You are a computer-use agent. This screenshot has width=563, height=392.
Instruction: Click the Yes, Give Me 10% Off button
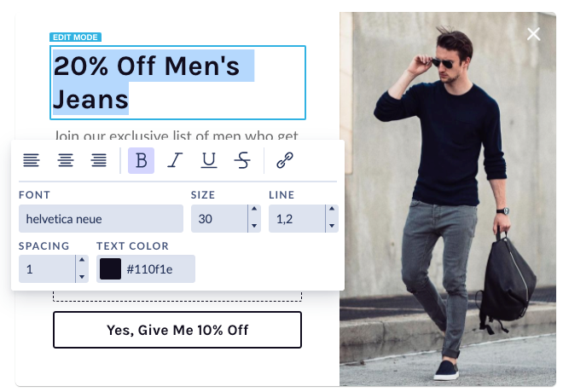click(x=177, y=330)
